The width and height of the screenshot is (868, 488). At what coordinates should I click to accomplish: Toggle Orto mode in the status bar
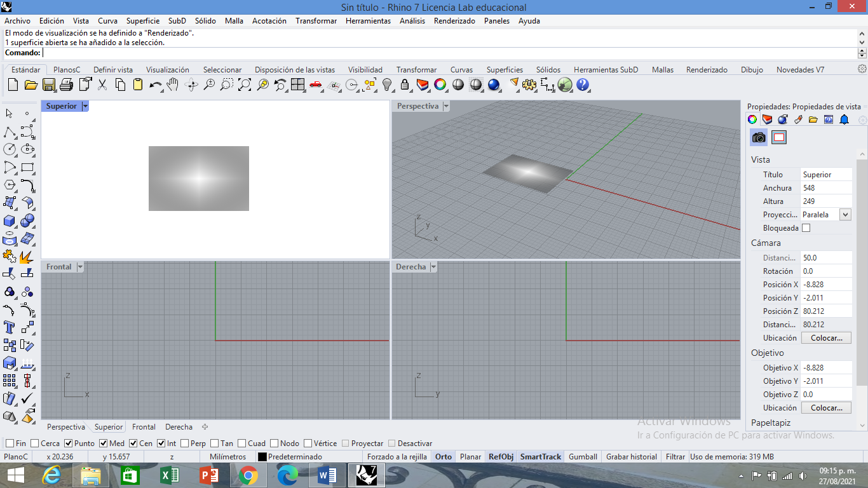[x=443, y=456]
